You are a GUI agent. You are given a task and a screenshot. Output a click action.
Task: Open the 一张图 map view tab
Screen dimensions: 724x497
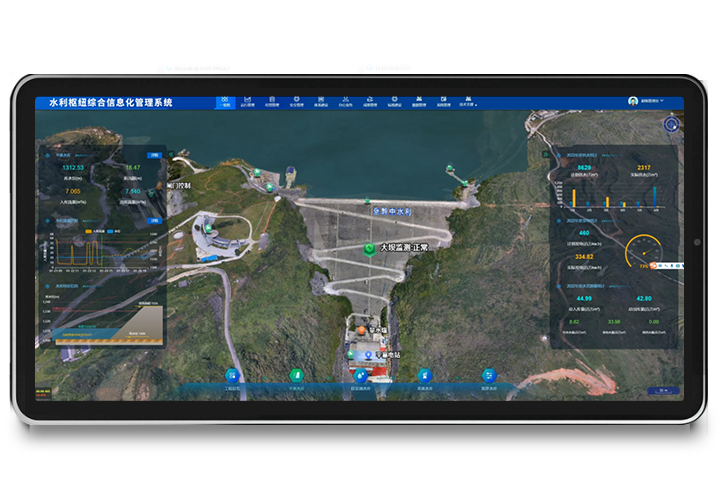tap(225, 100)
